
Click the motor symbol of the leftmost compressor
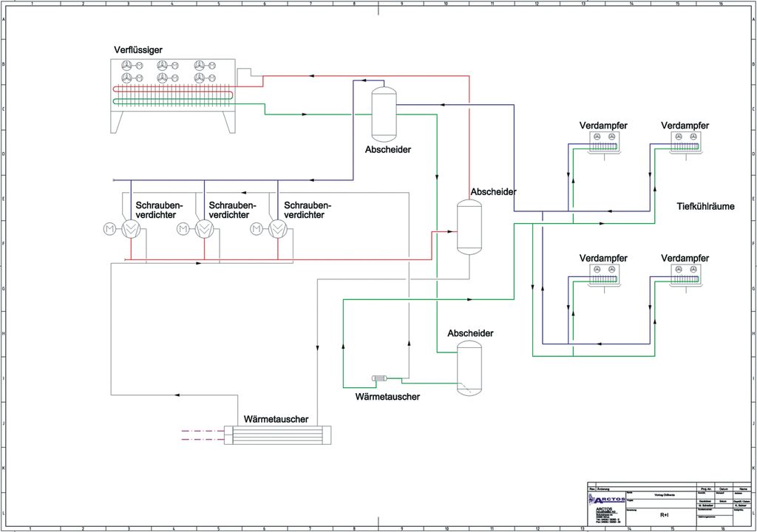pyautogui.click(x=109, y=229)
